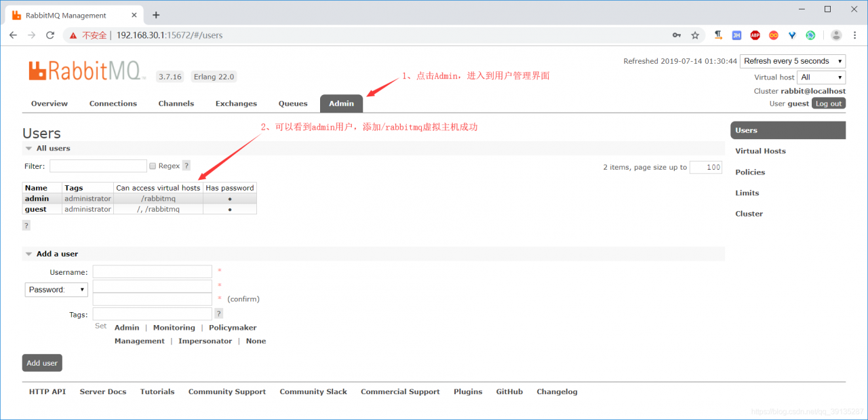Open a new browser tab
The height and width of the screenshot is (420, 868).
click(156, 15)
